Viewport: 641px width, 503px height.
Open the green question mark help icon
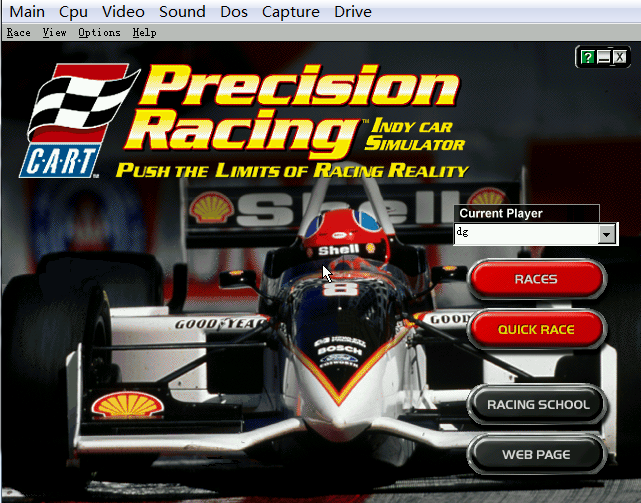click(x=587, y=57)
